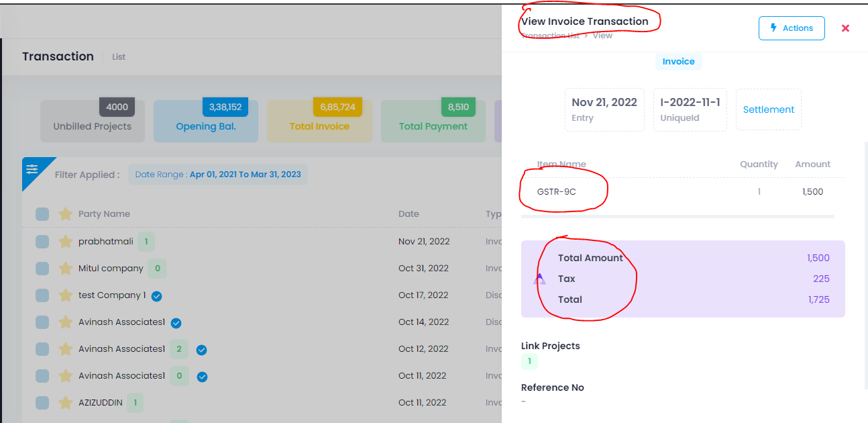Click the tax icon in totals box

539,279
